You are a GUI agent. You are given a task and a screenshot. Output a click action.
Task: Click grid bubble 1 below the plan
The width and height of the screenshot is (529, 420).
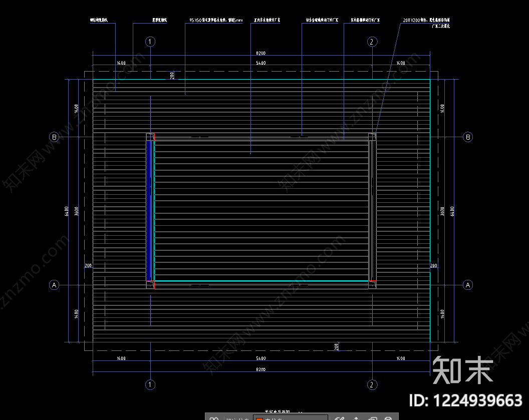[x=150, y=384]
